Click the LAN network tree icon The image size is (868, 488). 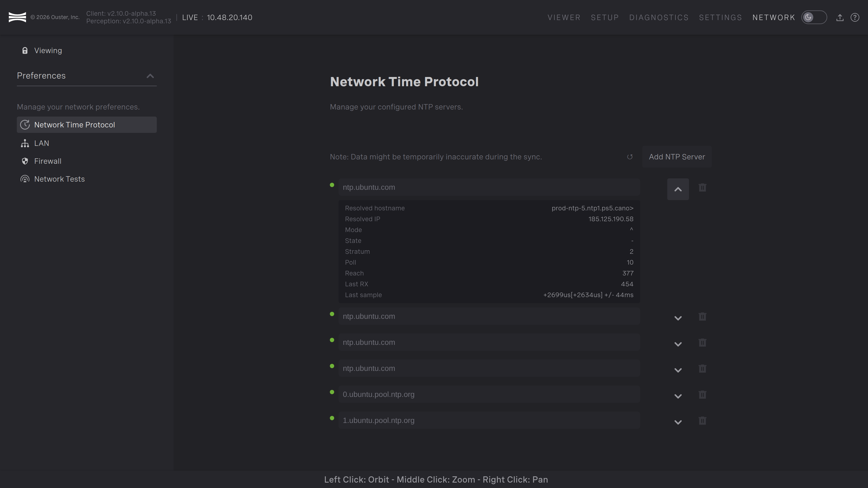[25, 143]
